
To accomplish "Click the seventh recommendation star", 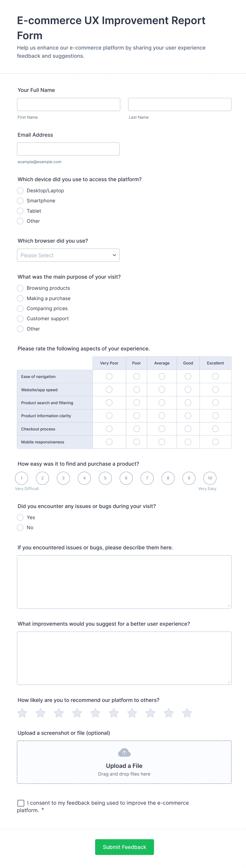I will click(x=132, y=713).
